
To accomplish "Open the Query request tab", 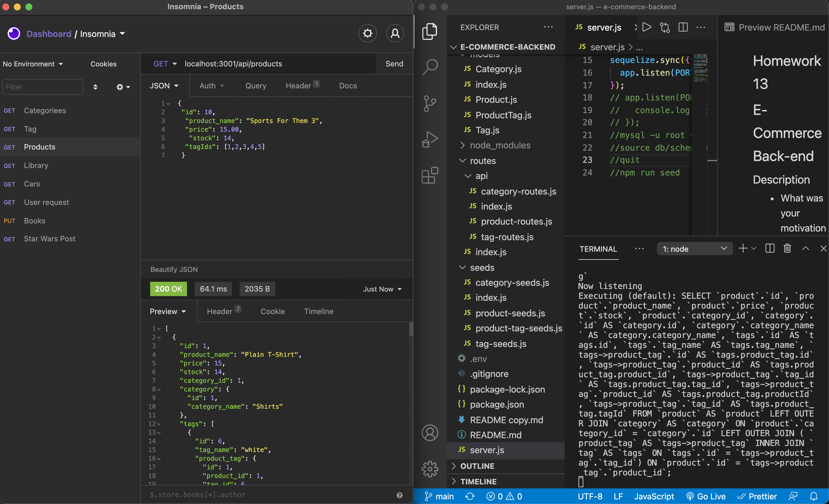I will pyautogui.click(x=255, y=86).
